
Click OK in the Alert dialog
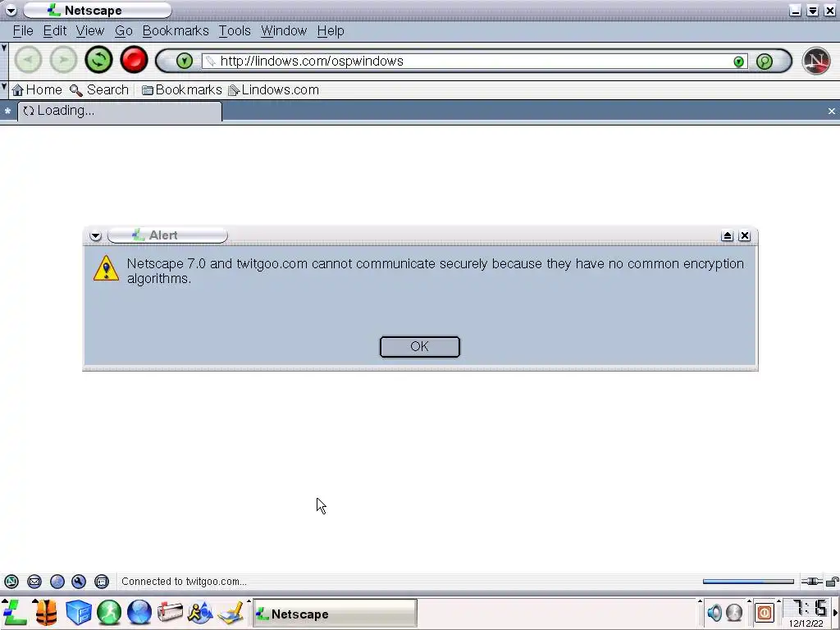(x=419, y=347)
